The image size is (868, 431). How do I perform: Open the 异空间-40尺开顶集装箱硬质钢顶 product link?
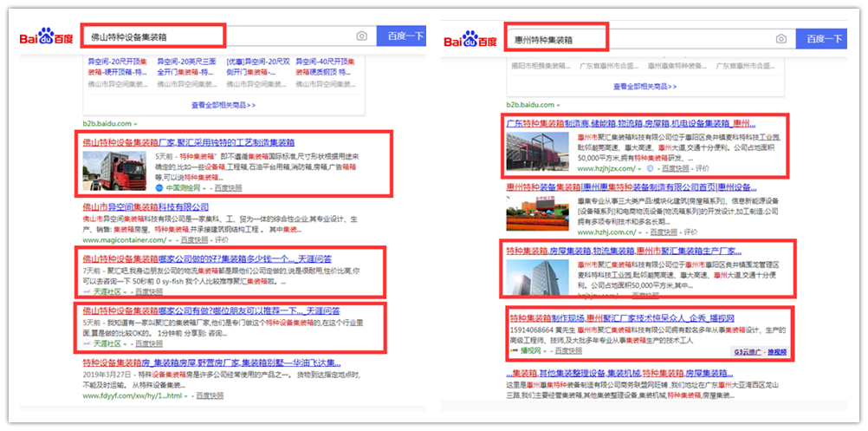(x=326, y=67)
